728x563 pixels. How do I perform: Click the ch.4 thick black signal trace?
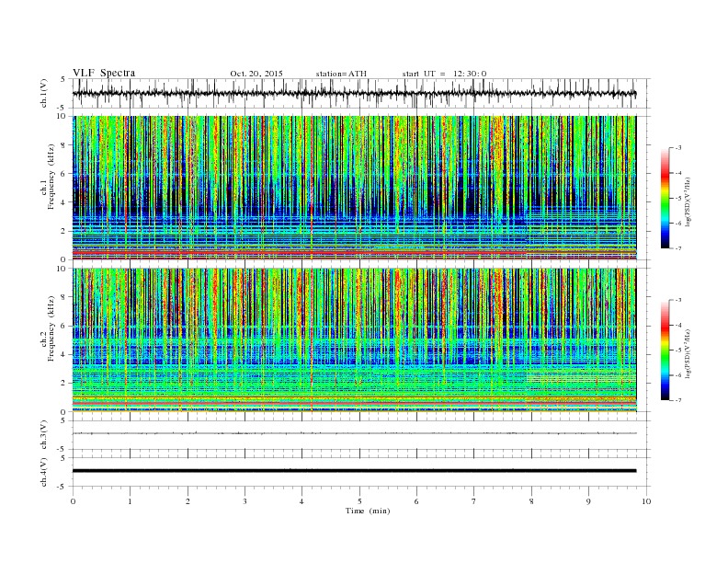(354, 471)
